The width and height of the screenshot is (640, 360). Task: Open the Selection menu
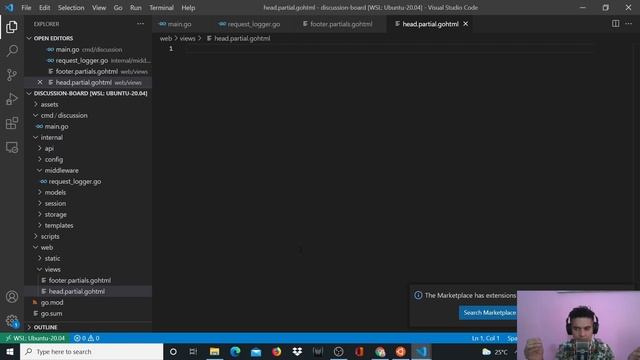click(x=71, y=8)
